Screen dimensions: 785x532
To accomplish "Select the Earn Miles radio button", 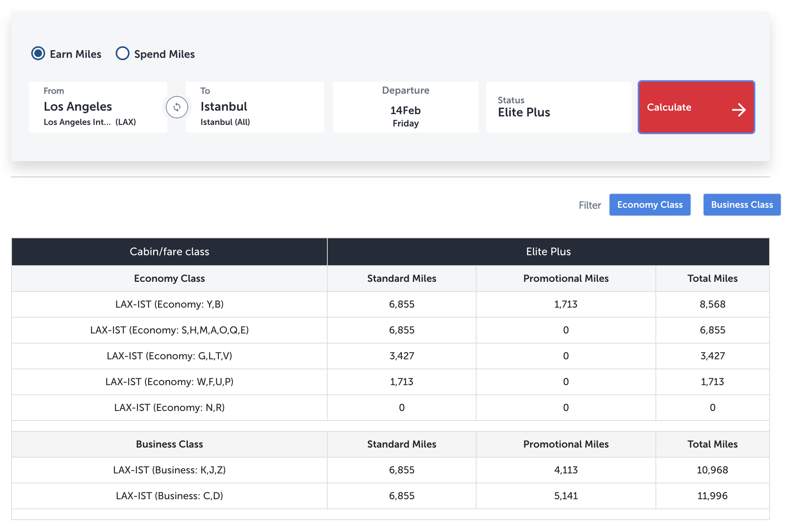I will click(38, 53).
